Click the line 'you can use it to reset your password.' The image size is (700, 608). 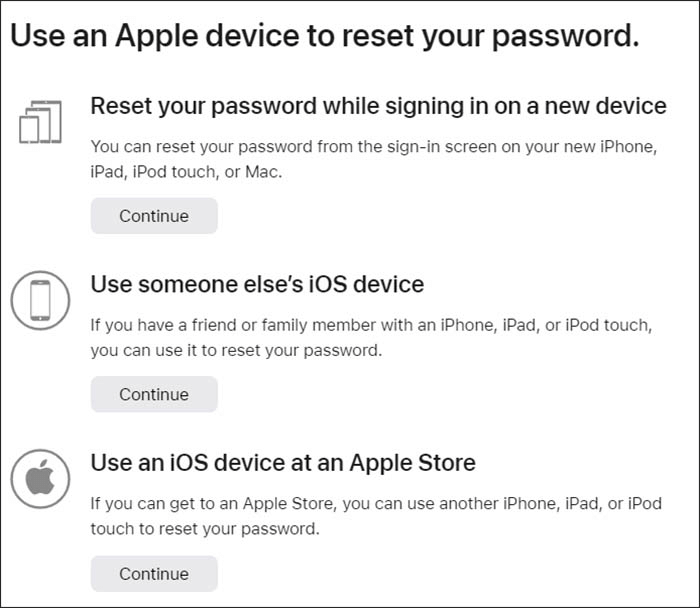click(236, 350)
